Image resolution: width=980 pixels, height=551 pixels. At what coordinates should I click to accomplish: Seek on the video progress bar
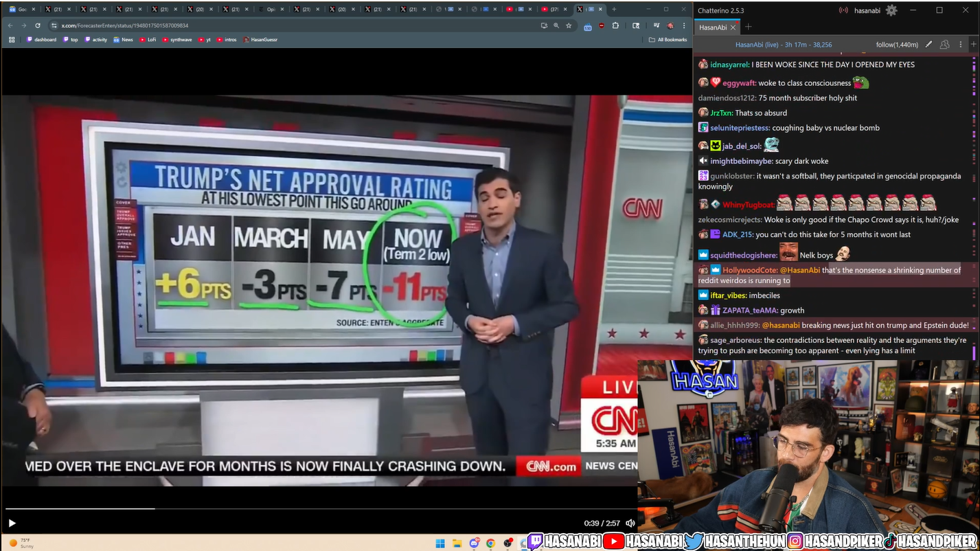(321, 509)
